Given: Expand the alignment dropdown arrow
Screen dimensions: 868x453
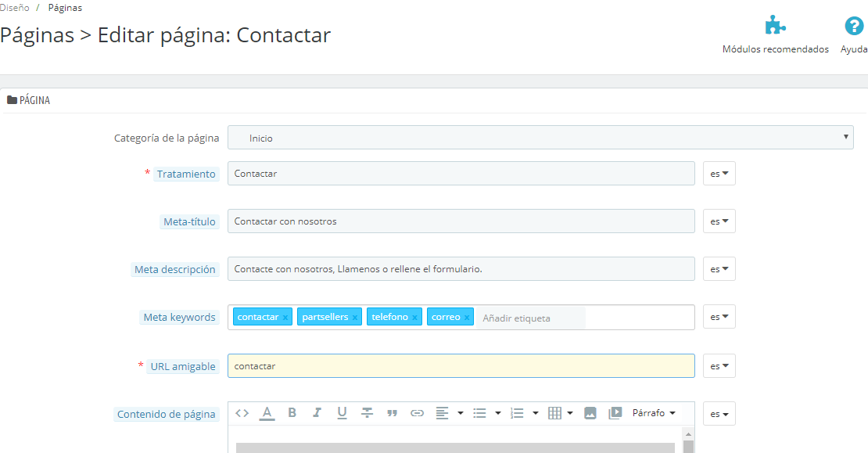Looking at the screenshot, I should click(460, 413).
